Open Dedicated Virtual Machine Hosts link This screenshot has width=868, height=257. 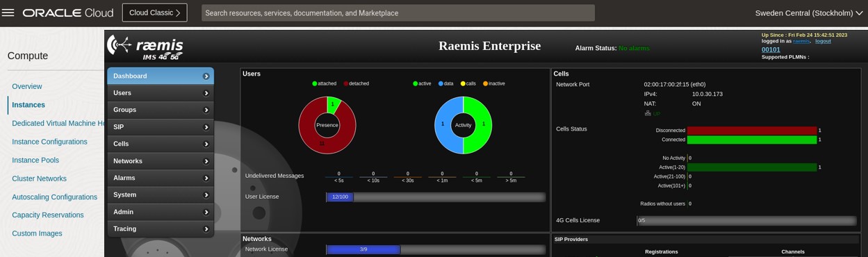[58, 124]
